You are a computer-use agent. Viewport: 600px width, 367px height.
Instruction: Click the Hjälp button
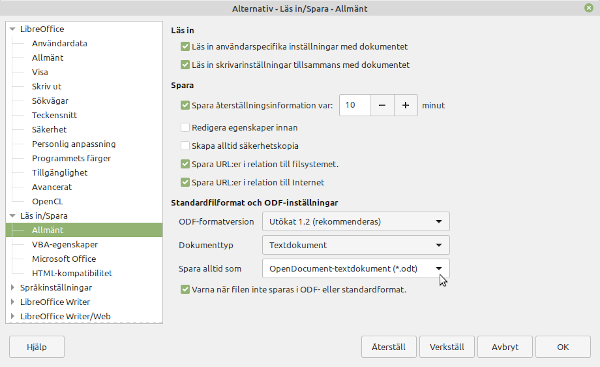[x=37, y=347]
